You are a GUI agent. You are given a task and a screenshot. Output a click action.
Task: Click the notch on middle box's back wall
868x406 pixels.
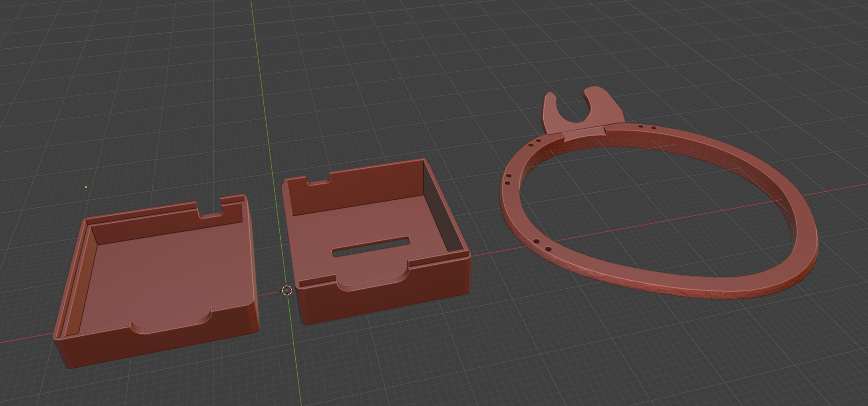click(x=319, y=180)
